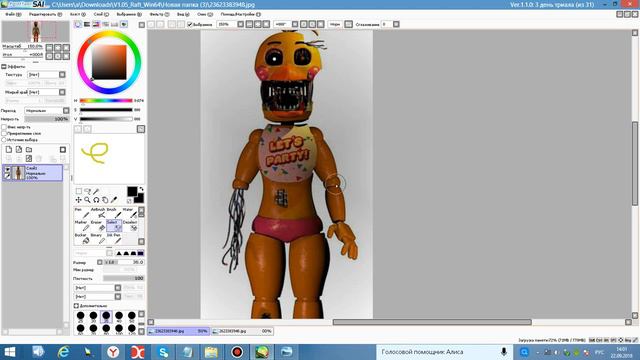This screenshot has height=360, width=640.
Task: Open the Wet edge effect dropdown
Action: coord(62,92)
